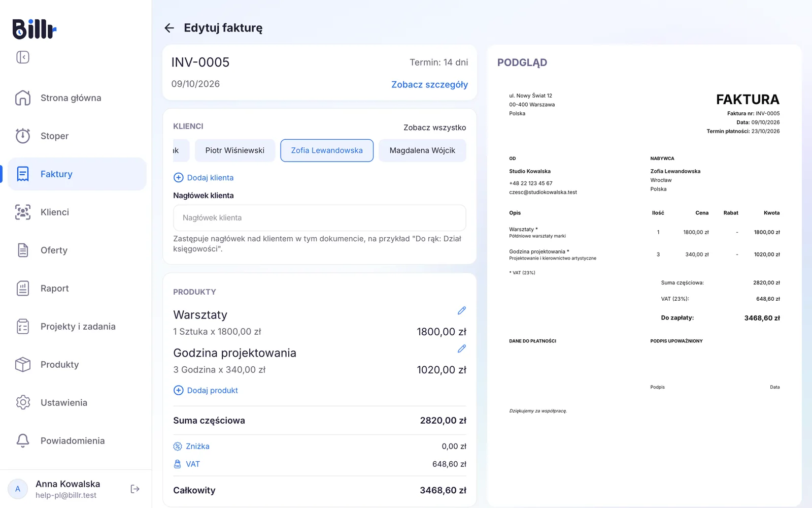Click the VAT tax icon
The image size is (812, 508).
(x=178, y=464)
